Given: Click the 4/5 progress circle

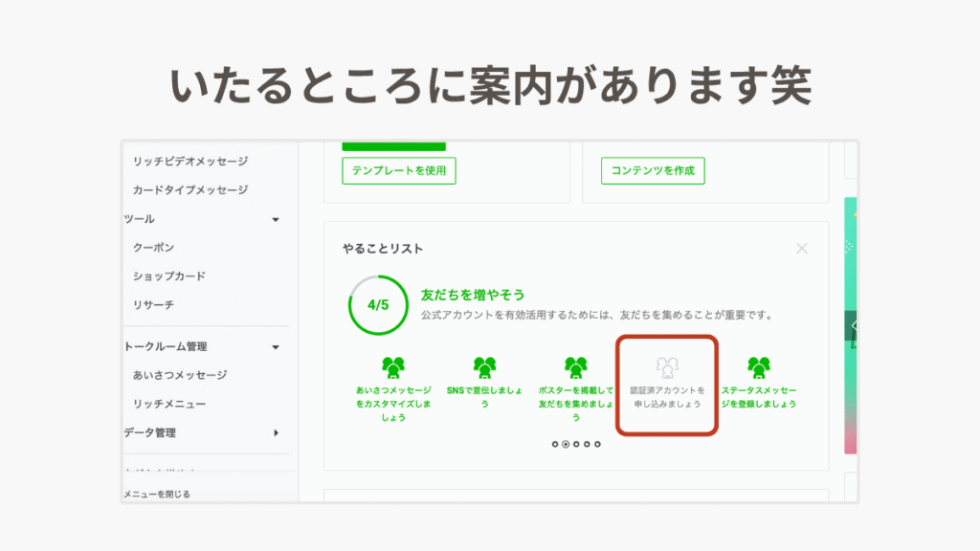Looking at the screenshot, I should [378, 305].
